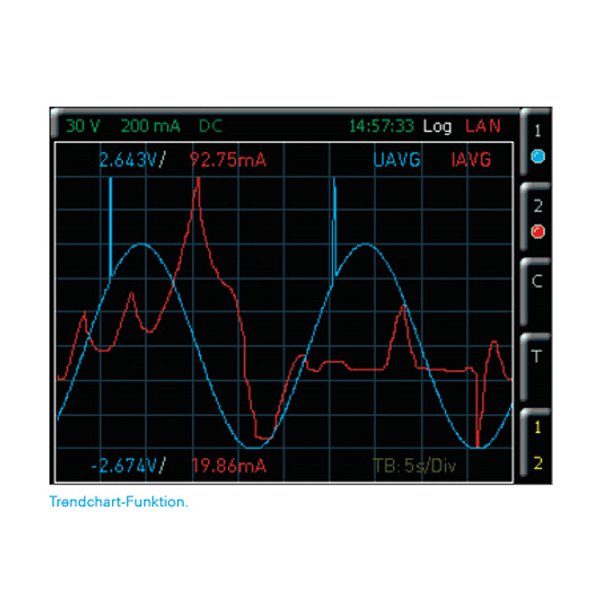Click the 92.75mA maximum current readout
This screenshot has height=600, width=600.
pos(228,159)
